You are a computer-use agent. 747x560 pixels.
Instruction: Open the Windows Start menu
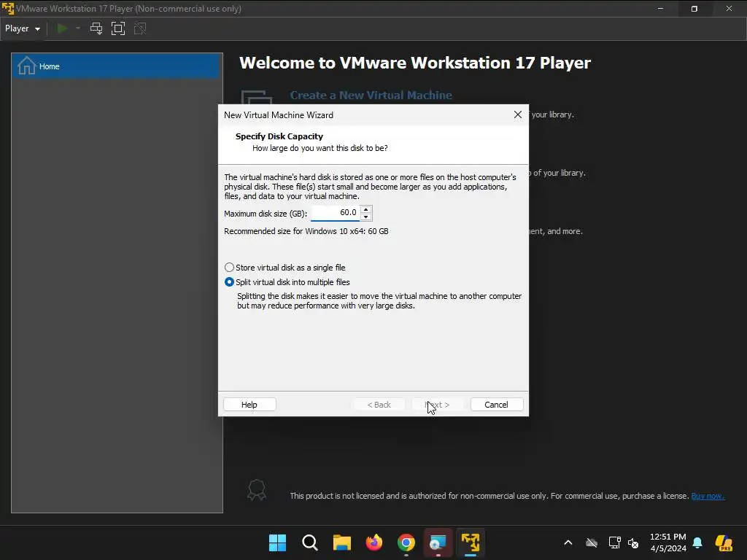point(278,542)
